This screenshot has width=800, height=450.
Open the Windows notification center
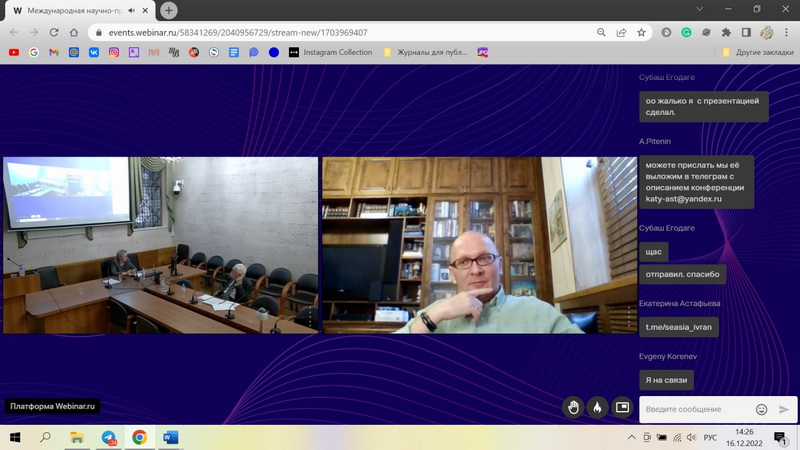tap(780, 438)
